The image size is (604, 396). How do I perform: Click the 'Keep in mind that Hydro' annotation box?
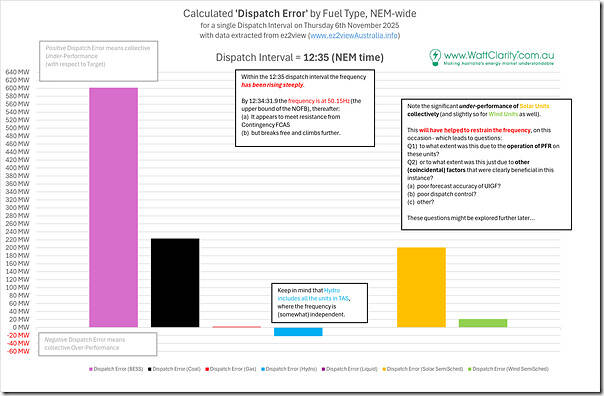pos(320,303)
